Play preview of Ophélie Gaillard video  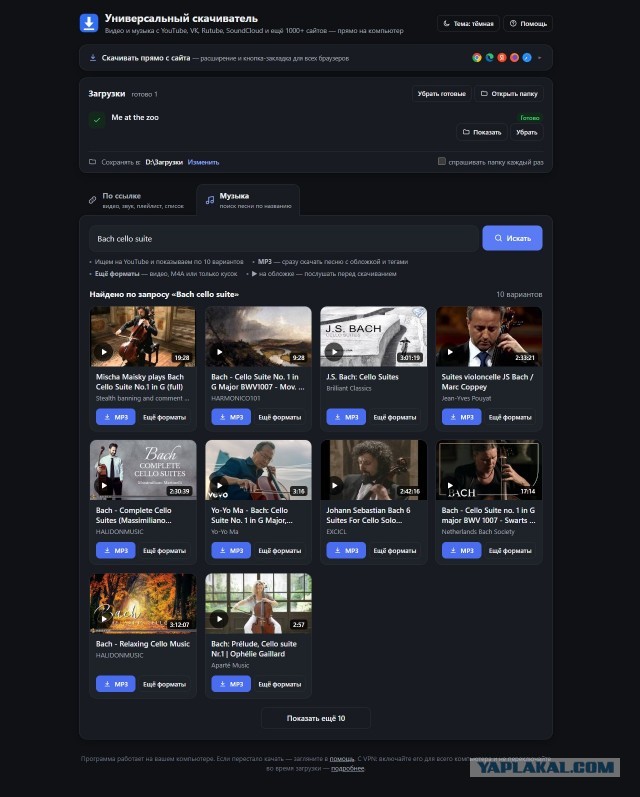coord(219,619)
